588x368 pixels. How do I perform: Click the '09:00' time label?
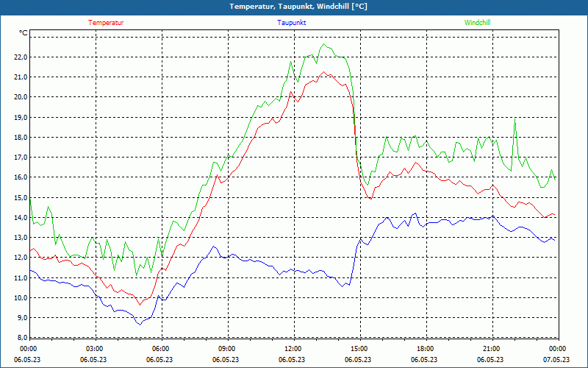pos(226,349)
